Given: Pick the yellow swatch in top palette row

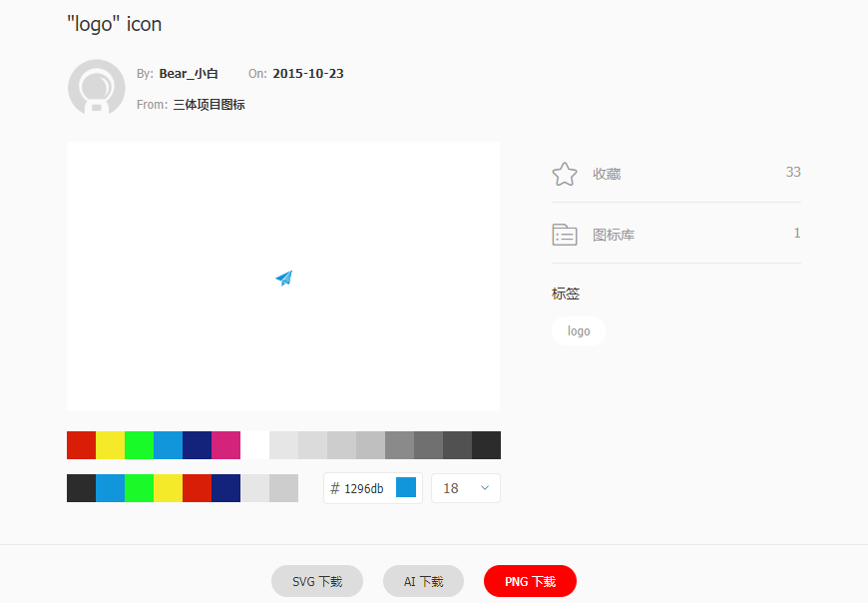Looking at the screenshot, I should 110,445.
